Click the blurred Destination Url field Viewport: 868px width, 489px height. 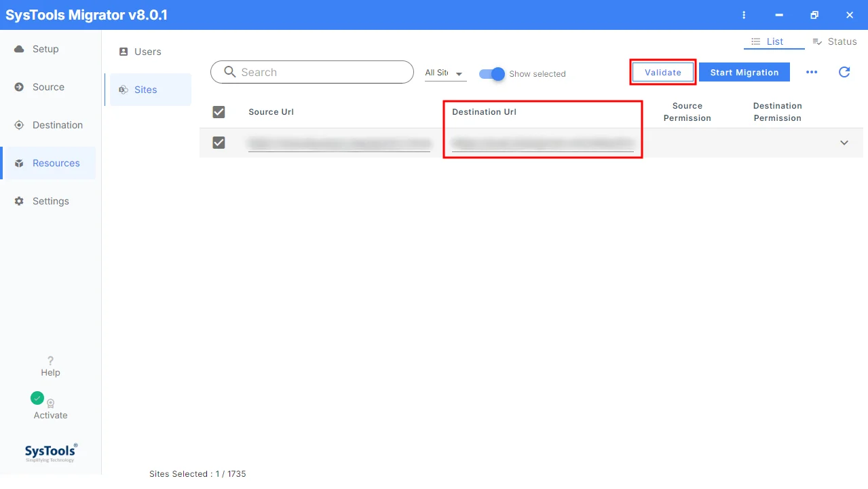tap(543, 143)
